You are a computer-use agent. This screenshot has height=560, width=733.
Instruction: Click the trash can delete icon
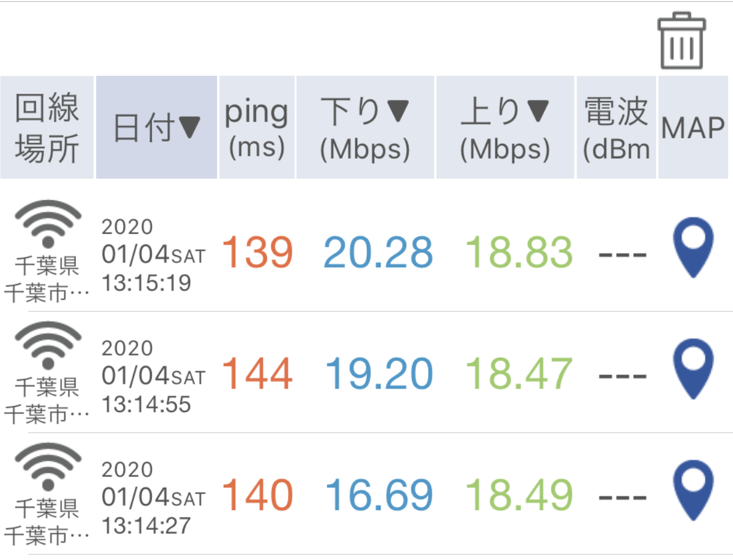681,40
